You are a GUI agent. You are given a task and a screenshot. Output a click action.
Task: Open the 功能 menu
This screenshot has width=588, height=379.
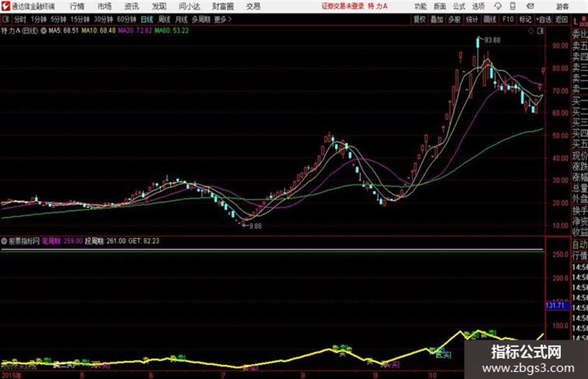click(421, 6)
